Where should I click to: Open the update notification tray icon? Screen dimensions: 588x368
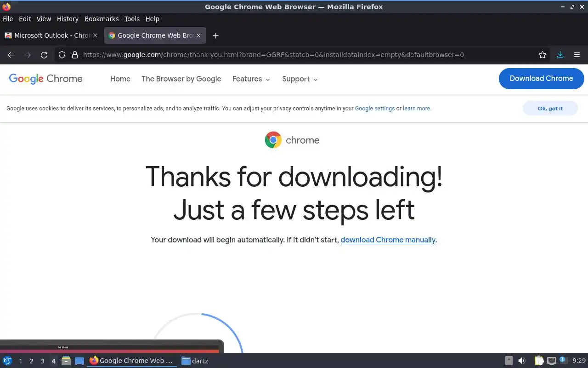click(564, 360)
